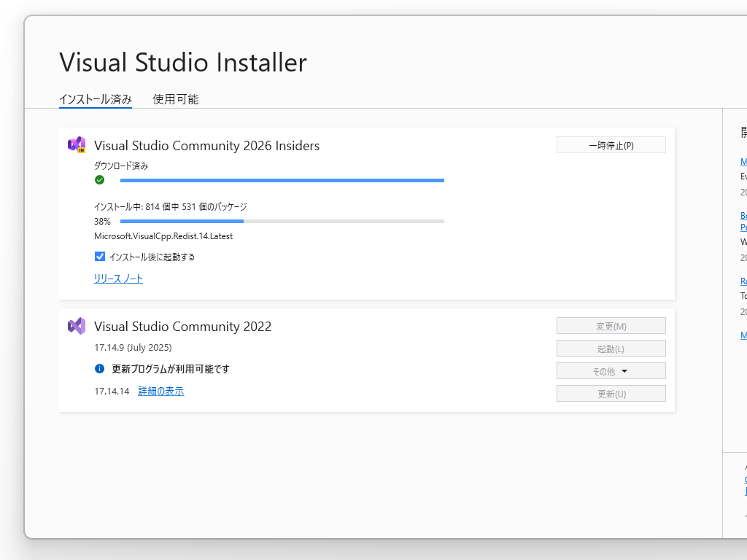The height and width of the screenshot is (560, 747).
Task: Open the リリース ノート link
Action: (118, 279)
